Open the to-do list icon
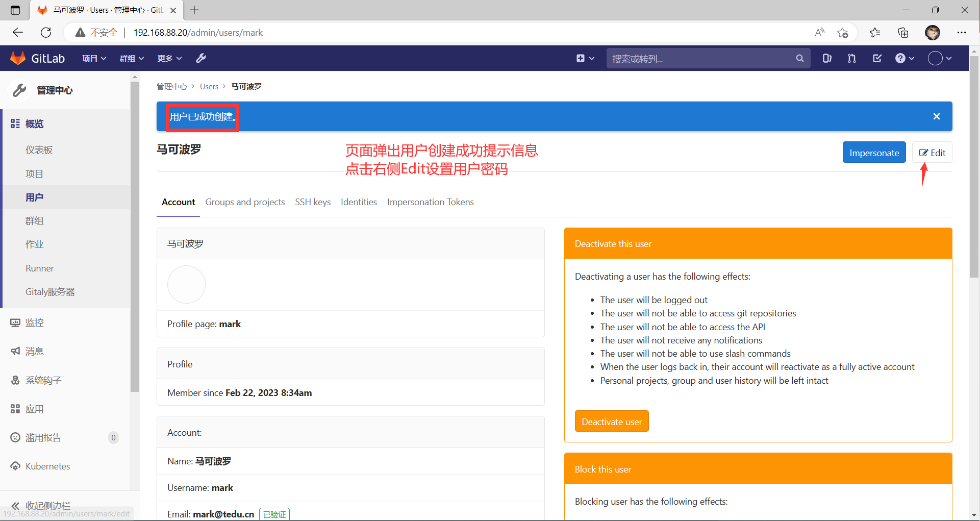 tap(877, 58)
